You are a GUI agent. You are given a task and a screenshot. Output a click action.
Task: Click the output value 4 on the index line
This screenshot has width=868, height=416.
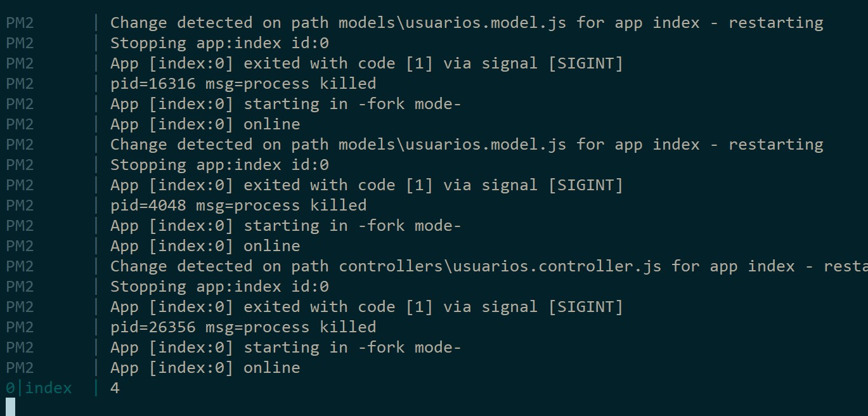coord(115,388)
